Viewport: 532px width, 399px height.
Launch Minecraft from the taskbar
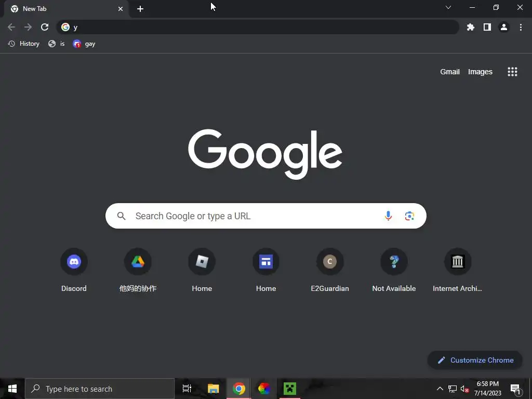point(290,389)
